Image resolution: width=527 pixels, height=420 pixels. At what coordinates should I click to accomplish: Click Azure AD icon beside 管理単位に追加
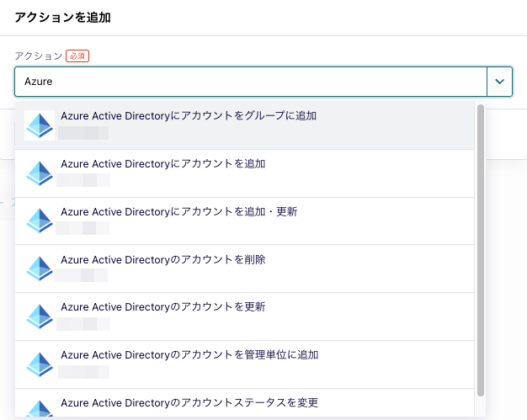[x=40, y=364]
